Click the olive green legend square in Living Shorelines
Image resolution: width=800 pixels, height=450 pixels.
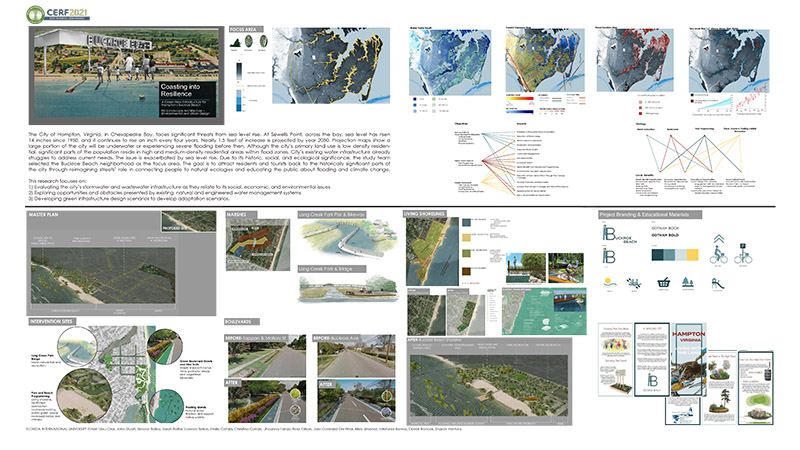(466, 254)
